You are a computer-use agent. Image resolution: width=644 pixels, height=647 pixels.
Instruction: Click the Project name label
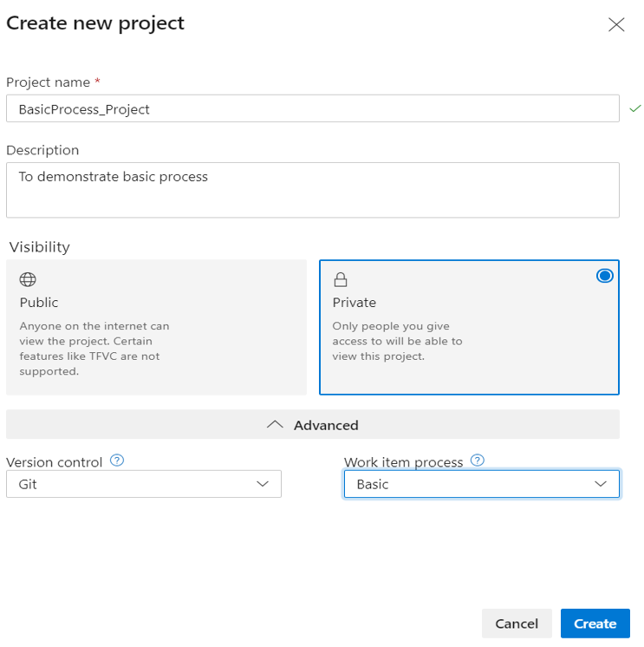click(x=48, y=82)
